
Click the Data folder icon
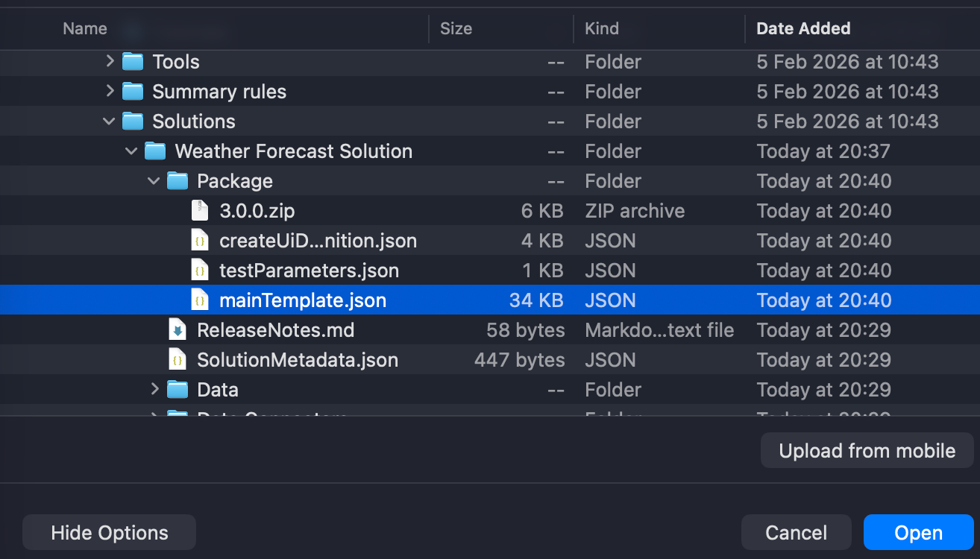coord(178,390)
